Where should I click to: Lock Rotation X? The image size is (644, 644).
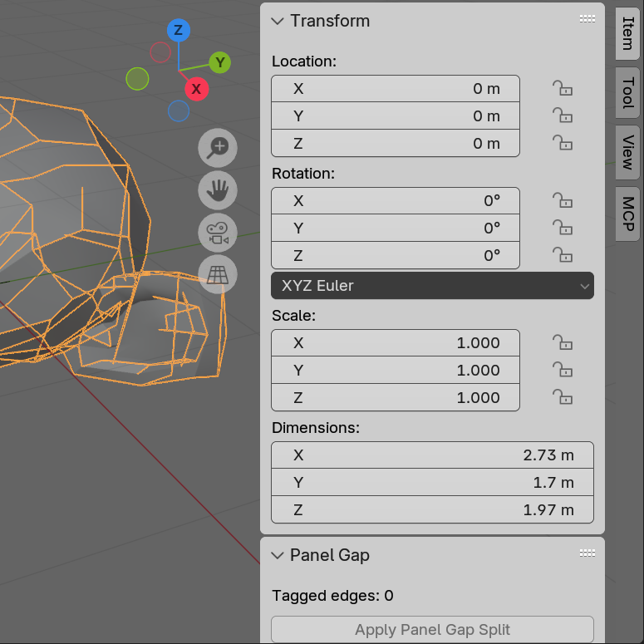tap(563, 200)
